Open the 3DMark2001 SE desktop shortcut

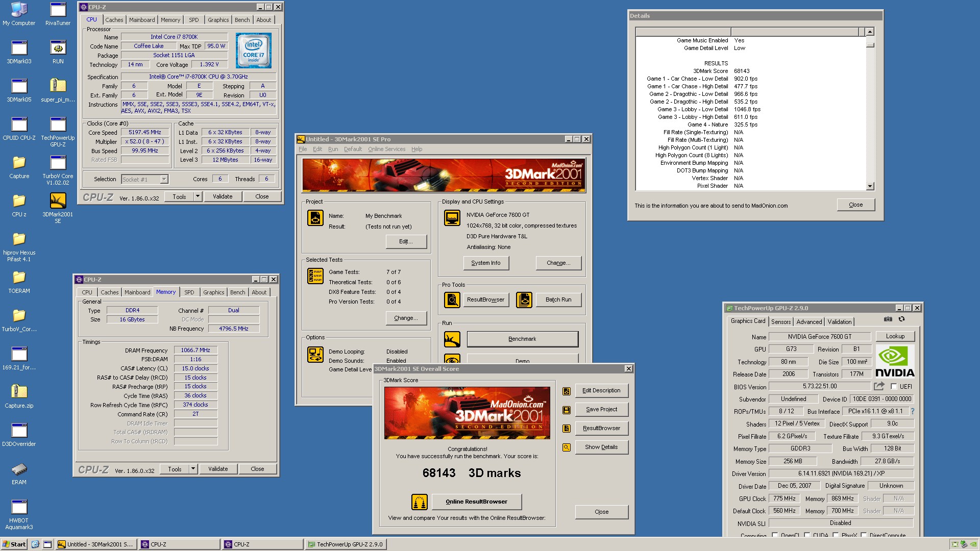click(x=58, y=208)
